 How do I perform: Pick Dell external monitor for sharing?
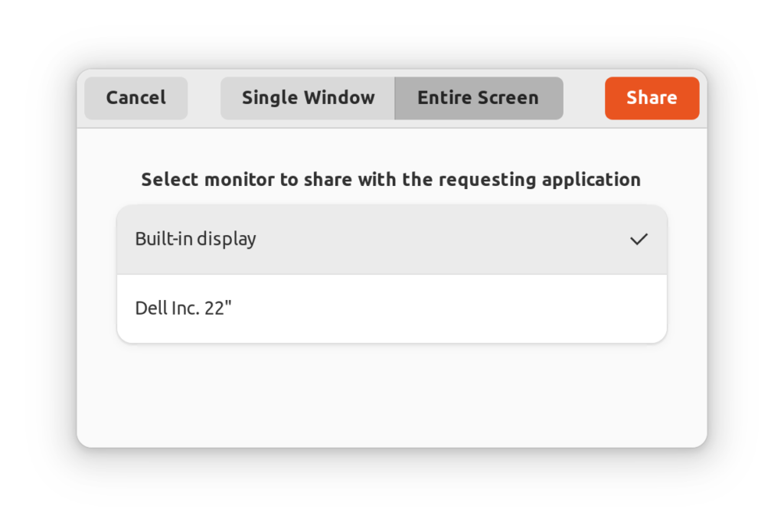391,308
